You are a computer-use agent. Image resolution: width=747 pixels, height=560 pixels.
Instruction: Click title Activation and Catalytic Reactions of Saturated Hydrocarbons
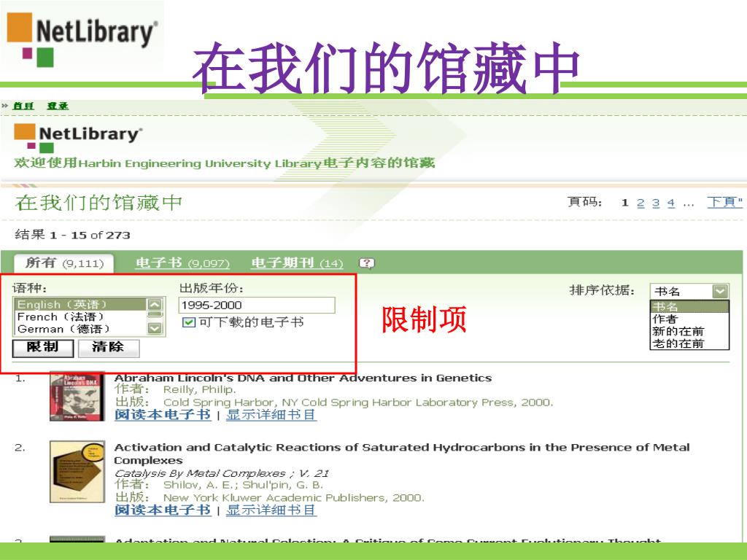402,454
